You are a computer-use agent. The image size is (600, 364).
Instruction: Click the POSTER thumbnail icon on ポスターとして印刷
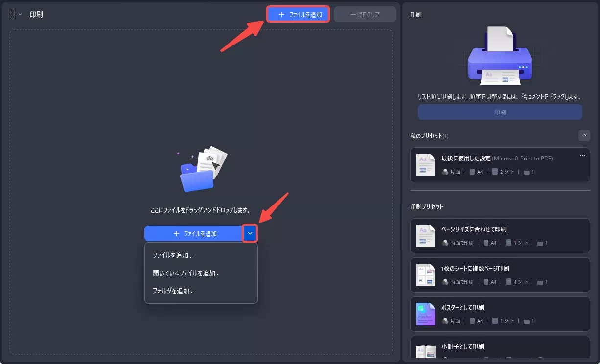[425, 314]
